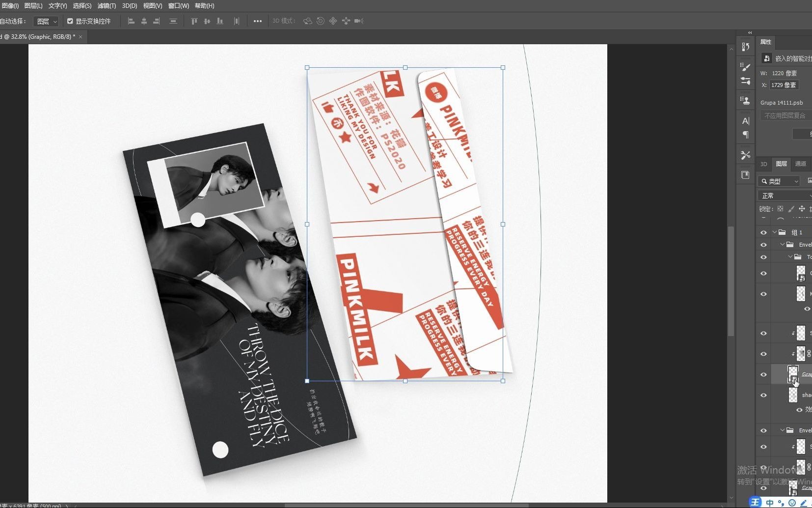The height and width of the screenshot is (508, 812).
Task: Open the History panel icon
Action: click(x=745, y=47)
